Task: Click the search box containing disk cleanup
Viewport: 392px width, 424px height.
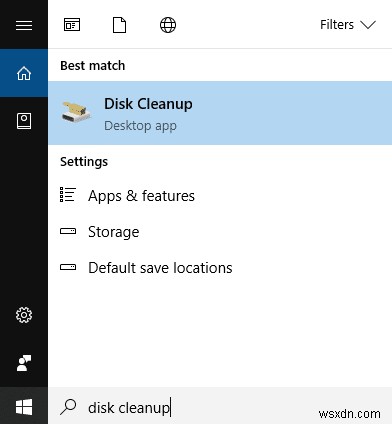Action: point(220,407)
